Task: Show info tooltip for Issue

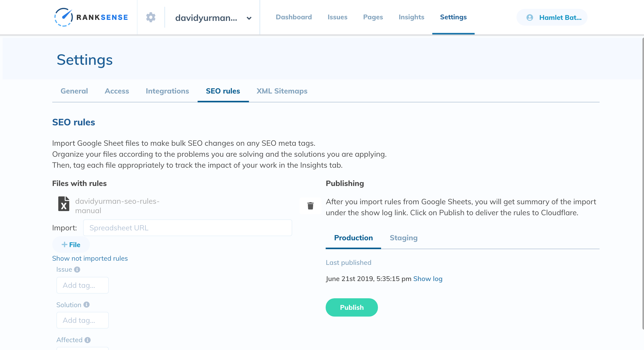Action: tap(77, 270)
